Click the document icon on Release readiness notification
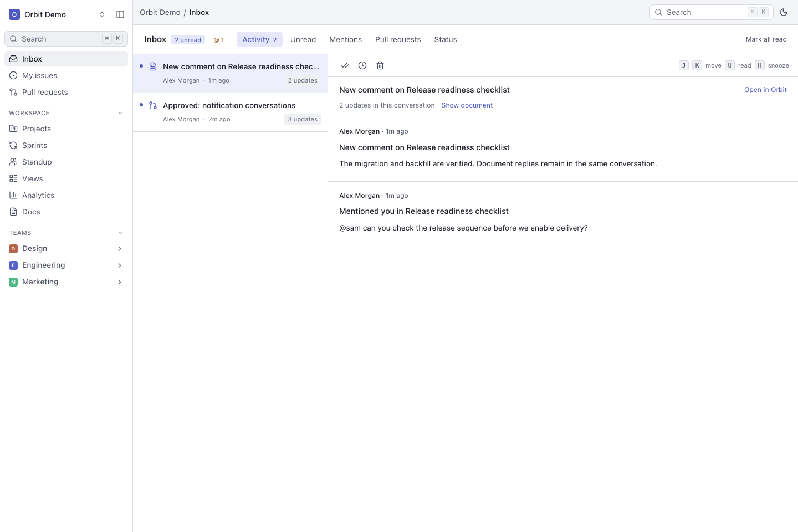 (153, 66)
